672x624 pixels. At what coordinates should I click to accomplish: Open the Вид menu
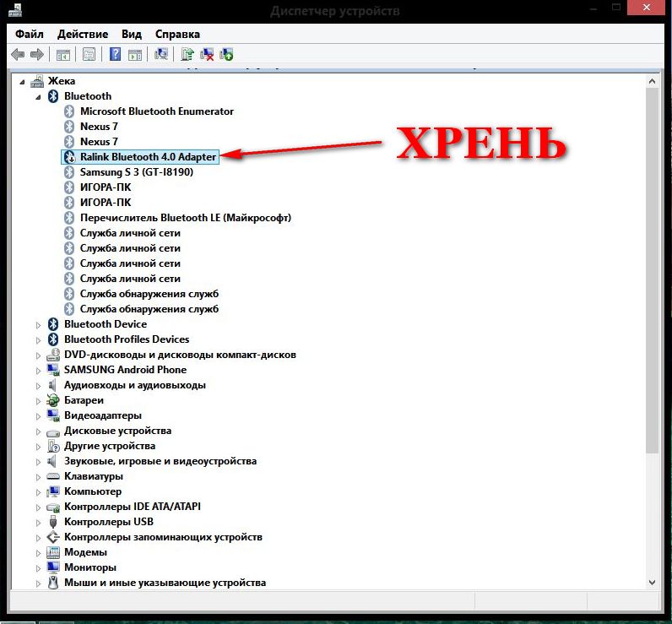[x=131, y=34]
